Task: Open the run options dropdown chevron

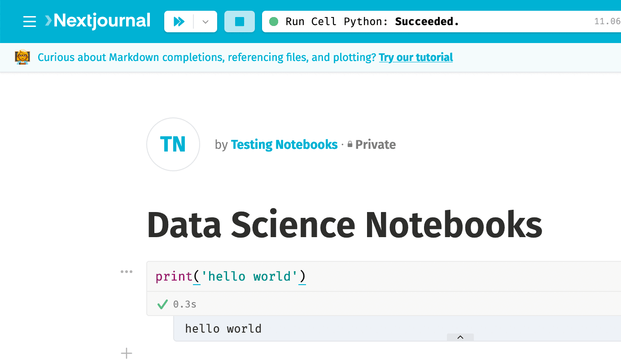Action: click(205, 21)
